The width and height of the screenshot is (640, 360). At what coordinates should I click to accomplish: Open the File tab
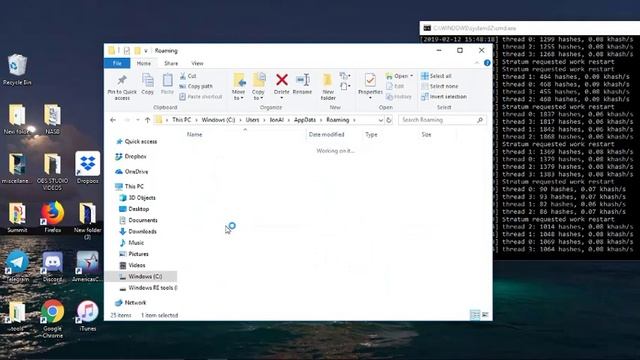[117, 63]
